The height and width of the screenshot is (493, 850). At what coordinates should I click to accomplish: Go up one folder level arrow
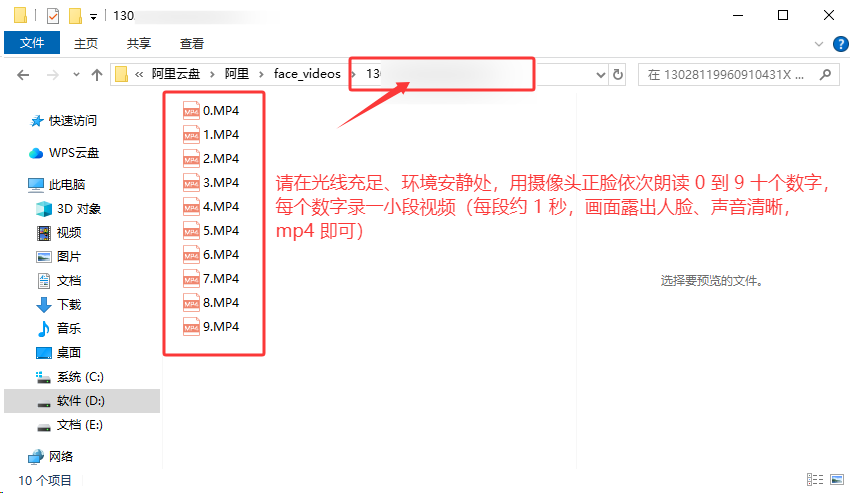[96, 75]
